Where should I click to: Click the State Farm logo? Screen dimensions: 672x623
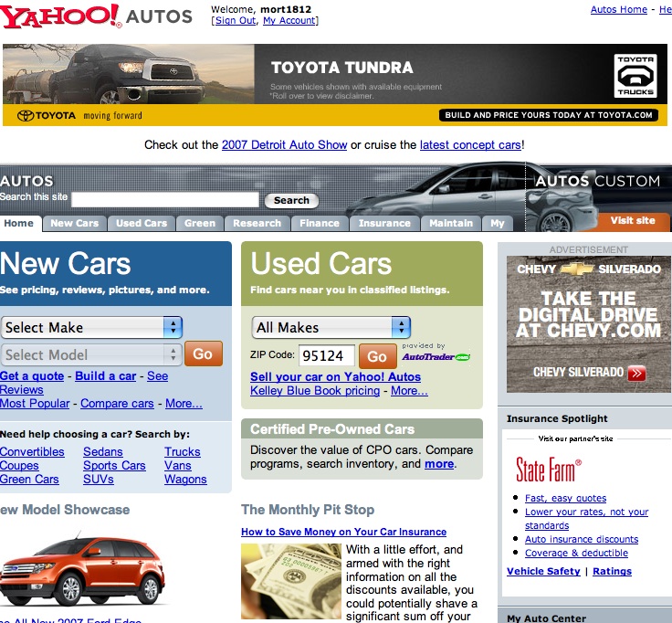549,470
